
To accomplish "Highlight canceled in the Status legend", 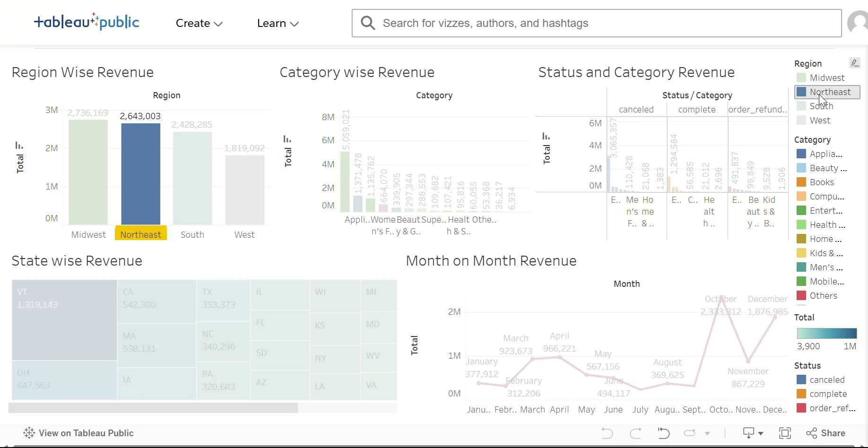I will pos(828,379).
